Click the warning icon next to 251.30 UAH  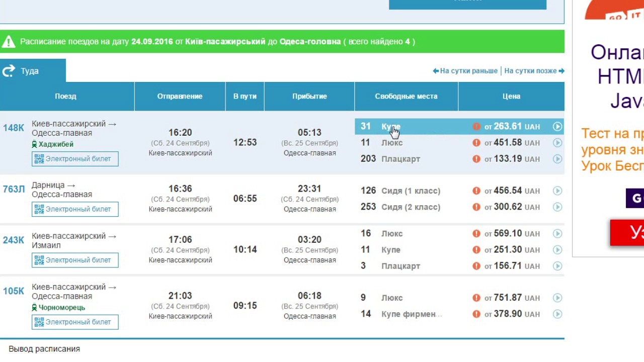[476, 249]
